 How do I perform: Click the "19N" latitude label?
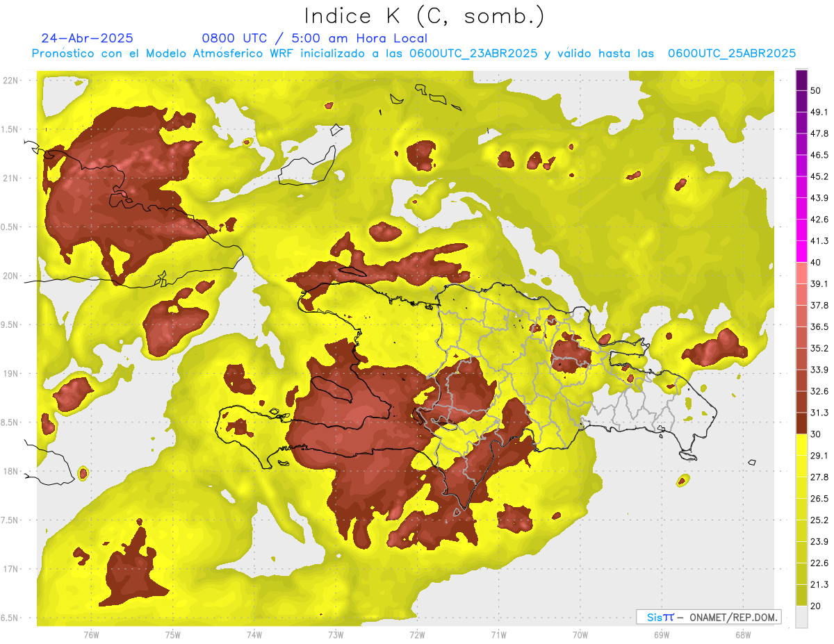pos(12,374)
